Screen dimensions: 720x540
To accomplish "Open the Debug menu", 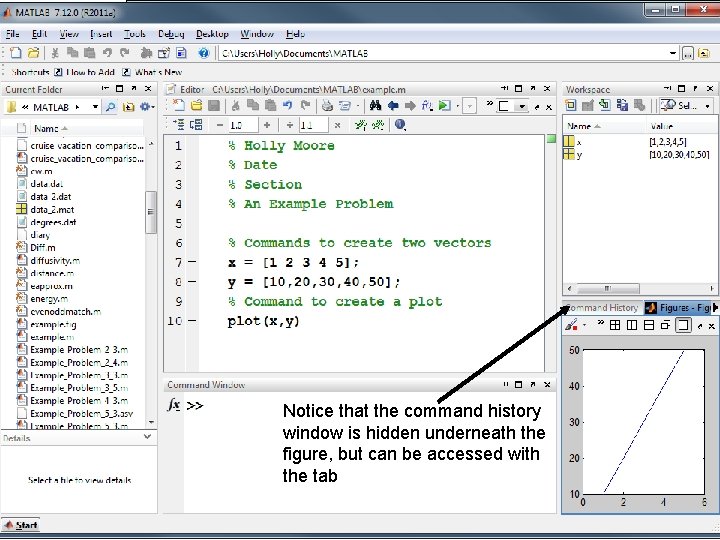I will click(171, 34).
